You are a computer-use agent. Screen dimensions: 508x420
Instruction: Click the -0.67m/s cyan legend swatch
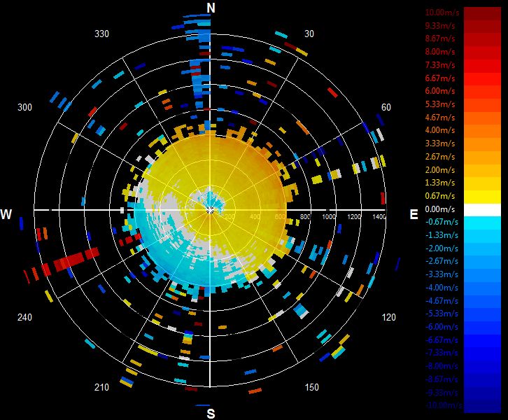pyautogui.click(x=482, y=223)
